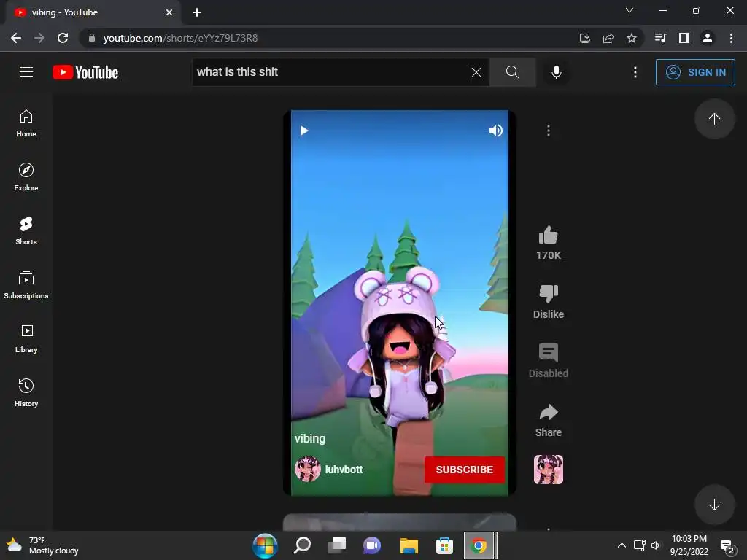Open luhvbott channel name link

[344, 470]
